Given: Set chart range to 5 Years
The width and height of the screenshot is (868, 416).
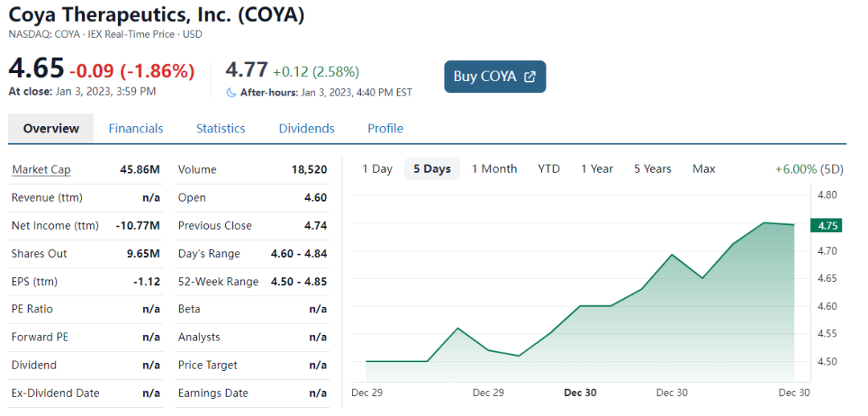Looking at the screenshot, I should click(653, 169).
